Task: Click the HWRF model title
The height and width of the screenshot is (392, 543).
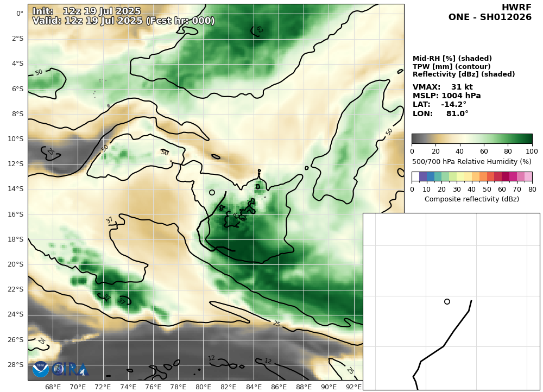Action: [516, 8]
